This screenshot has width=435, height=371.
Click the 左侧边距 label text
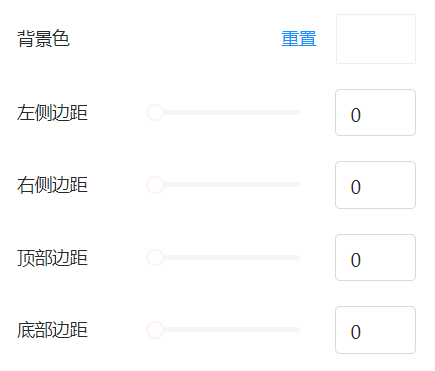(52, 113)
